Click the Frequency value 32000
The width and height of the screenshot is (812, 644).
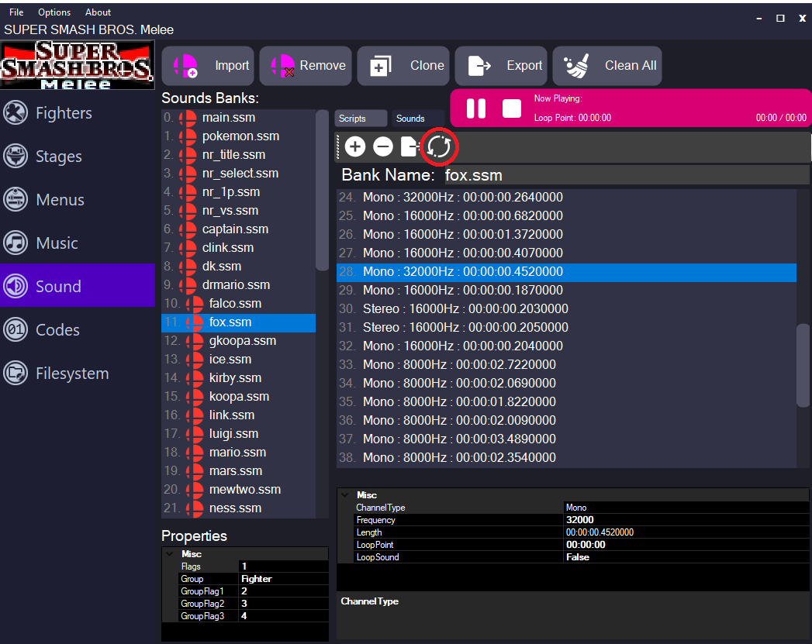click(x=686, y=520)
